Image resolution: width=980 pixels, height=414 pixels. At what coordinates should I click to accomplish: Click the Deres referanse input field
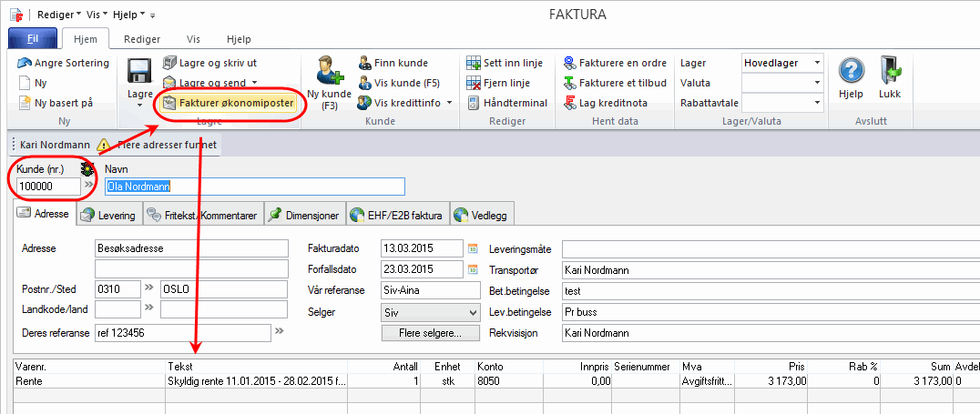[x=182, y=333]
